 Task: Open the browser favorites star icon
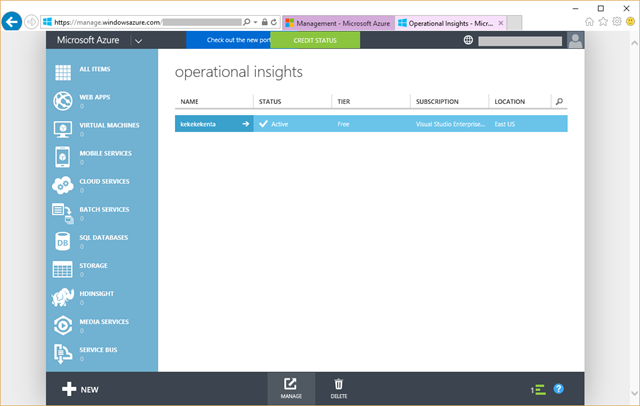[x=603, y=22]
